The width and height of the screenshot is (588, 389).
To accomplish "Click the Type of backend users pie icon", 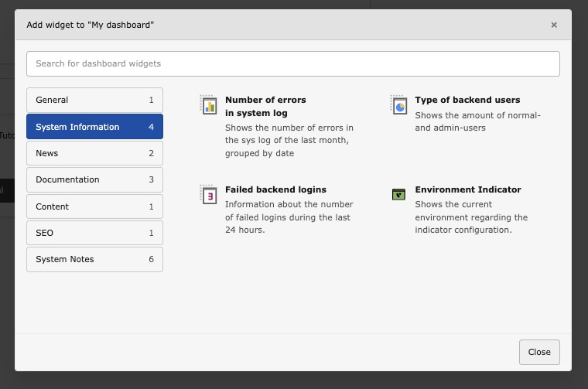I will point(398,105).
